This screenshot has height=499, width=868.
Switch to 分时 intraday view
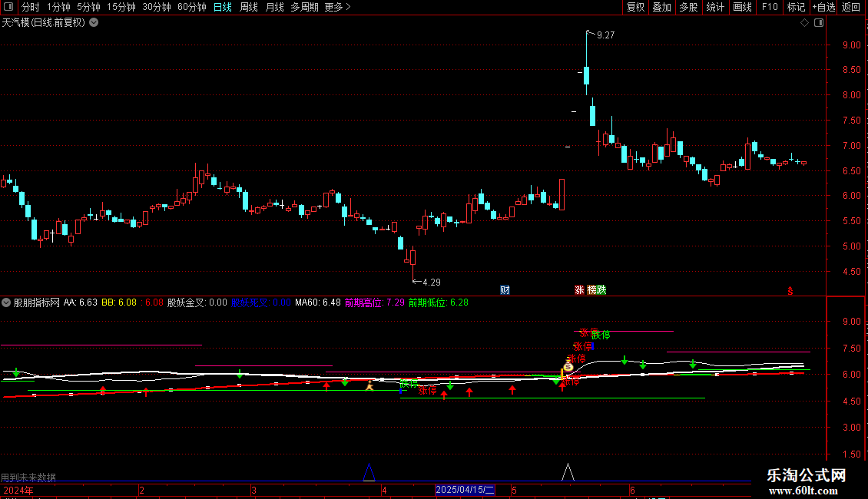[31, 7]
